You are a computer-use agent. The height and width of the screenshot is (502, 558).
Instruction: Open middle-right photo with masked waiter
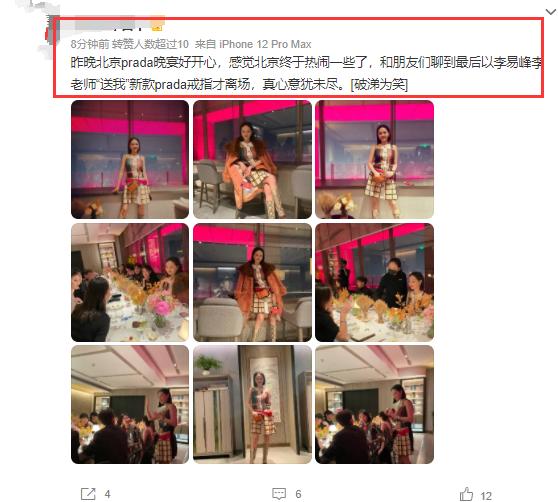tap(374, 282)
